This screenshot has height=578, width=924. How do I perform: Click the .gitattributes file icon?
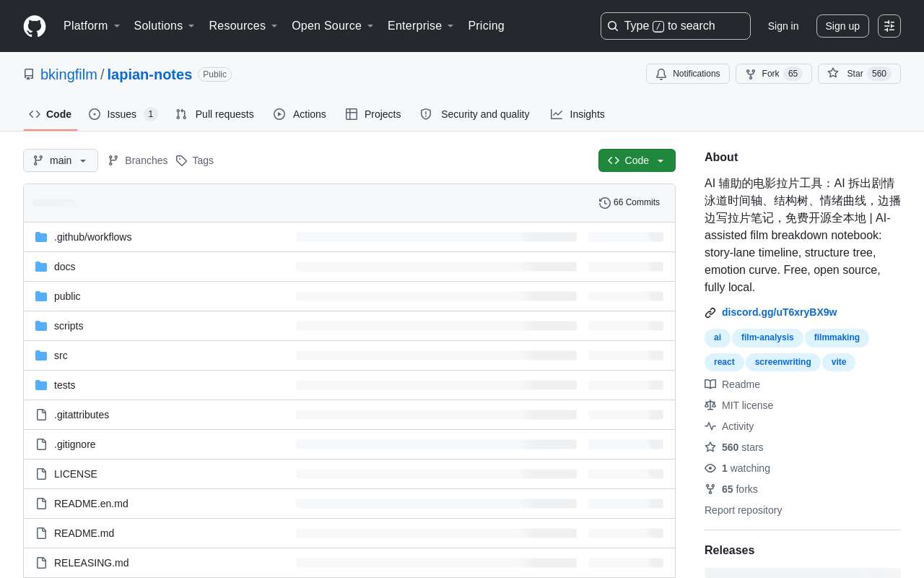[41, 415]
